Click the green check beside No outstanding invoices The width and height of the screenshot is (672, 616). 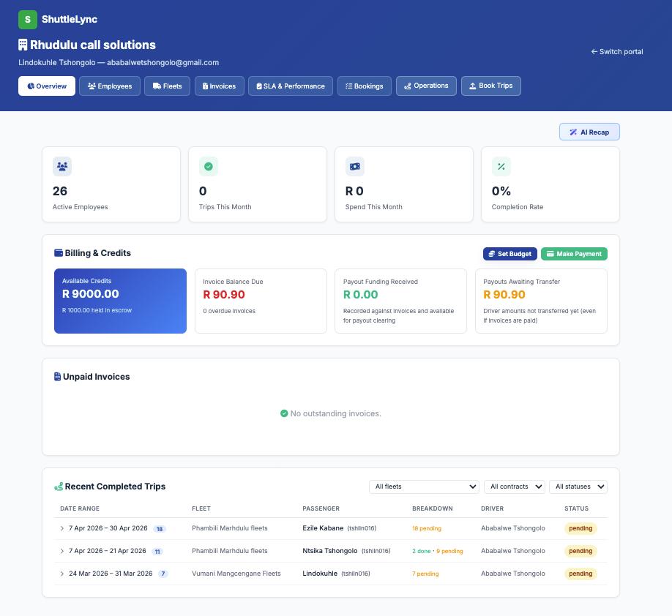[284, 413]
